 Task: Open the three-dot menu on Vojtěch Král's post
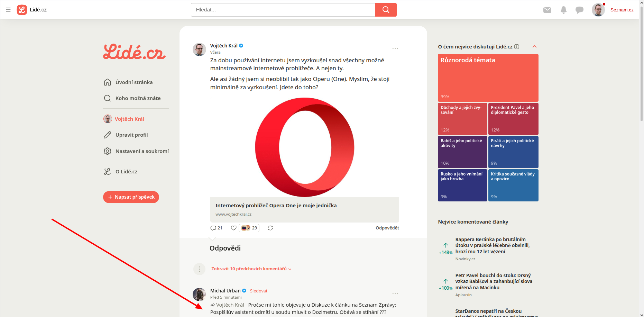[395, 49]
